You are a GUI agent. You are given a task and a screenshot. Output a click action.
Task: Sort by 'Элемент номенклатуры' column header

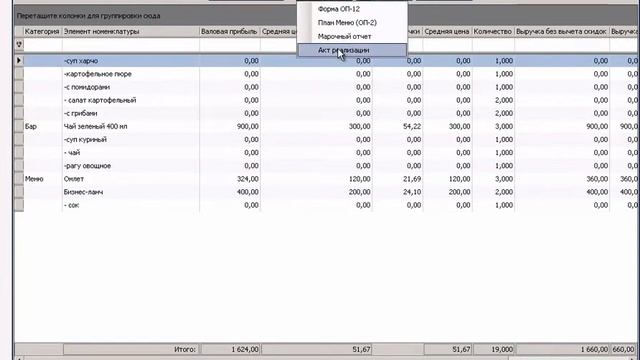pyautogui.click(x=131, y=31)
